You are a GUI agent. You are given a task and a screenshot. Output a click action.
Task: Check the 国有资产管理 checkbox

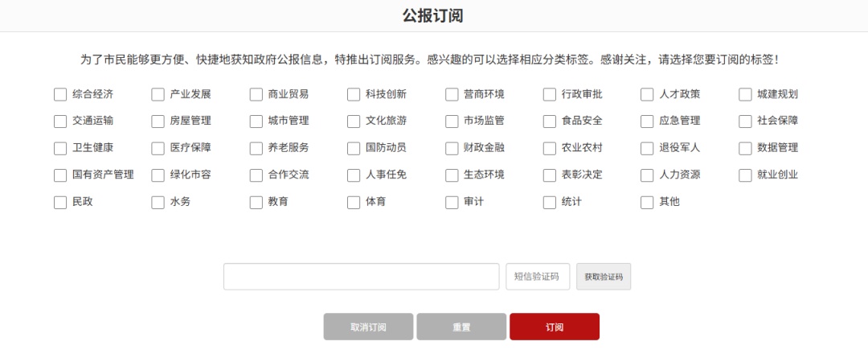60,175
